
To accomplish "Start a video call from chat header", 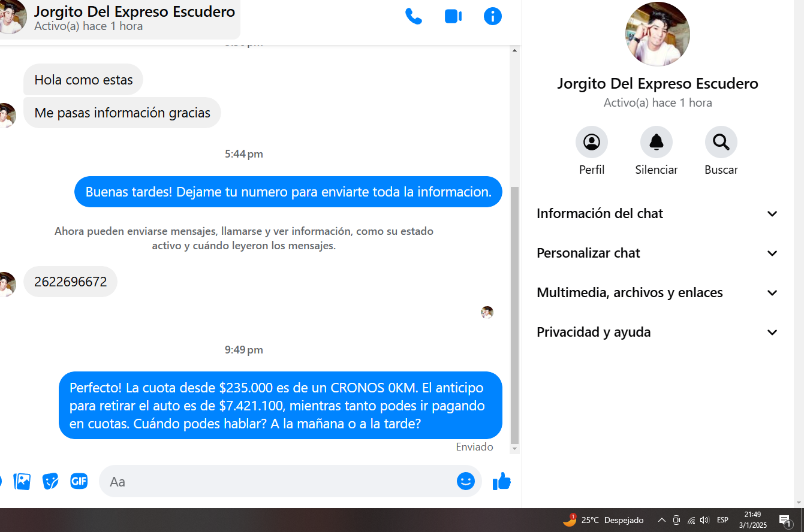I will tap(453, 16).
